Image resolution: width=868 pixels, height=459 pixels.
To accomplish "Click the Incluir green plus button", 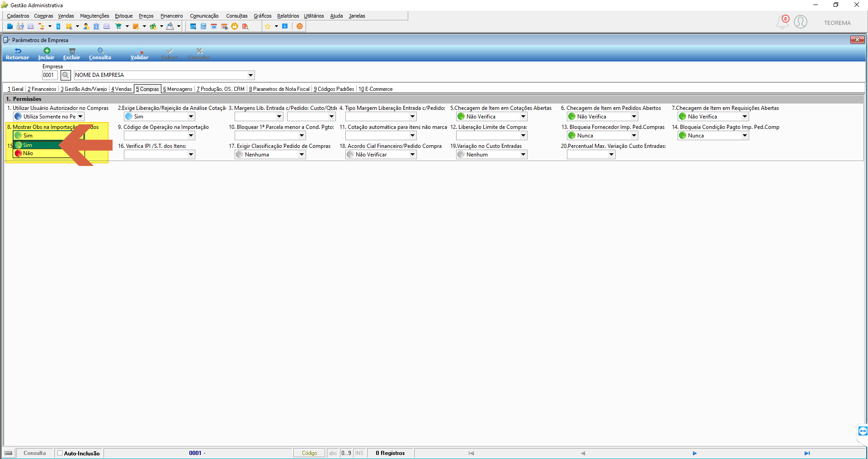I will [46, 54].
